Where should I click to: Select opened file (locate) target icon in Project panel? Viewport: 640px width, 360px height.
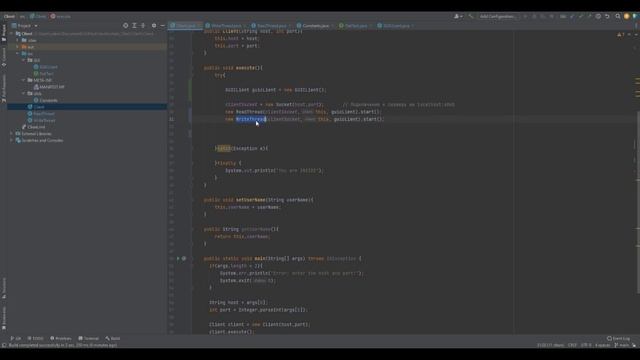point(125,25)
